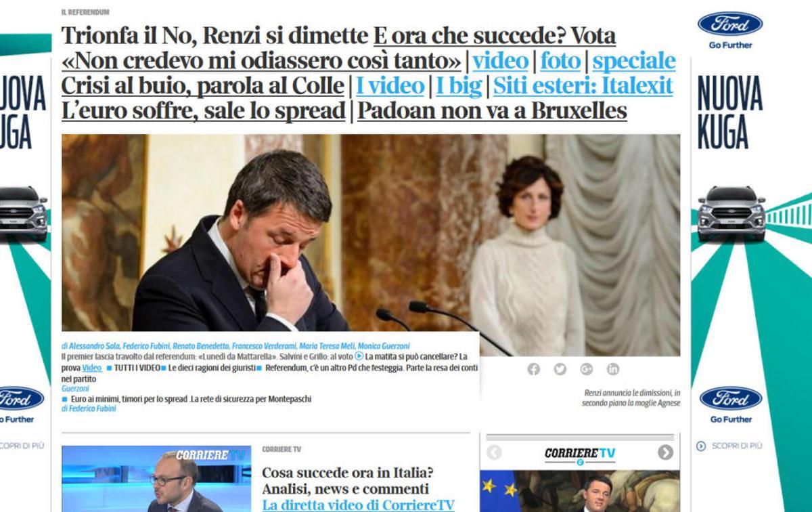
Task: Open 'La diretta video di CorriereTV' link
Action: (x=358, y=505)
